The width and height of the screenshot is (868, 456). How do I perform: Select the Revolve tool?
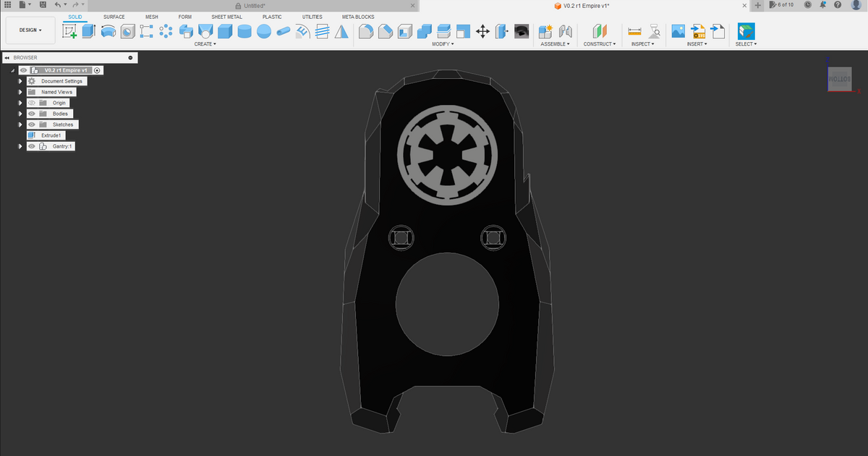(x=109, y=31)
